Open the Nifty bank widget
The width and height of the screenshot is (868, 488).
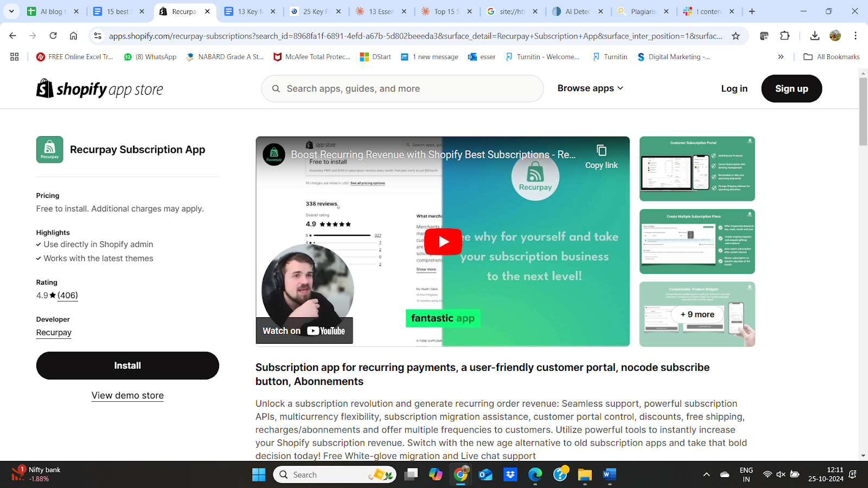36,474
